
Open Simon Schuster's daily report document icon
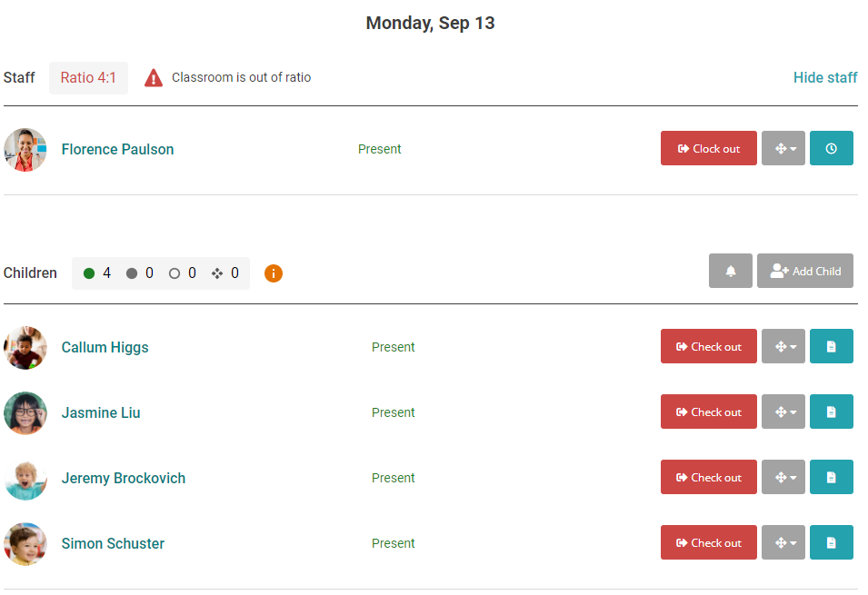831,542
